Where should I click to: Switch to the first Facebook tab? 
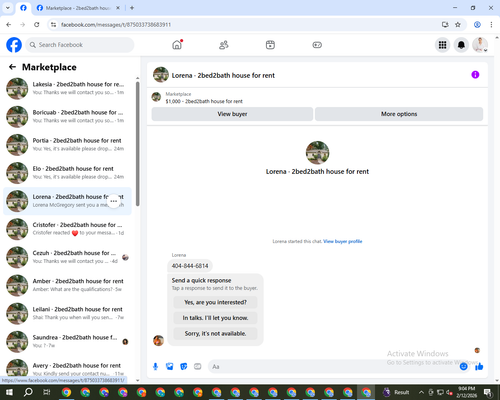pyautogui.click(x=23, y=8)
